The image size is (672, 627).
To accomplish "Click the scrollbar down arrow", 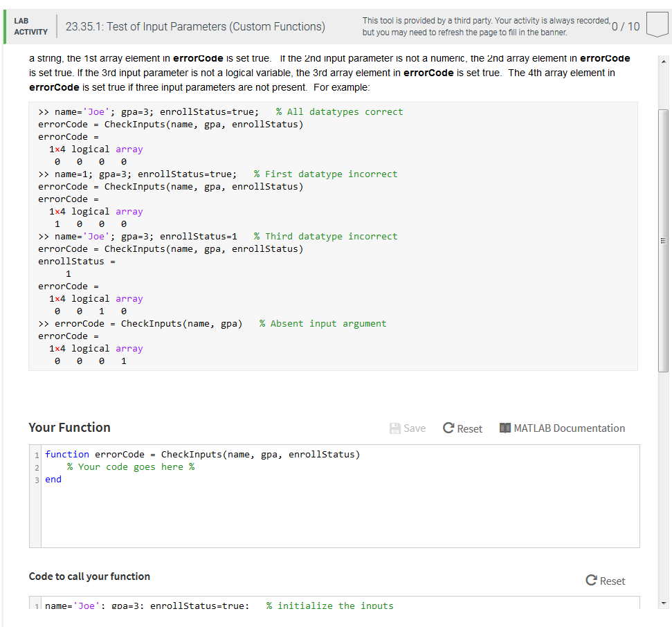I will 664,601.
